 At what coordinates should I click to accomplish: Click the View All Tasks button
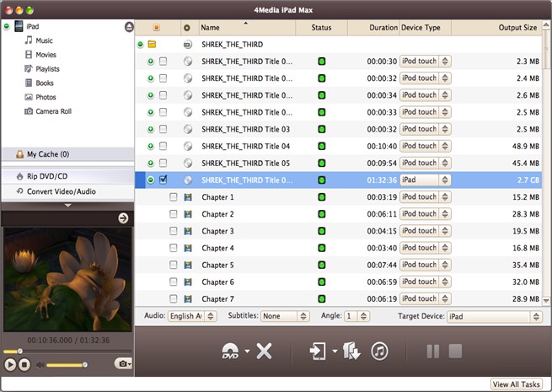(516, 384)
